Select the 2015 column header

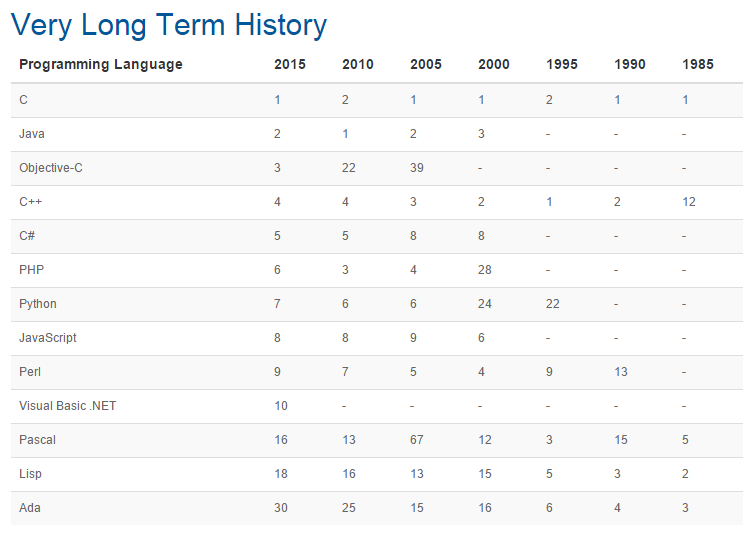290,65
